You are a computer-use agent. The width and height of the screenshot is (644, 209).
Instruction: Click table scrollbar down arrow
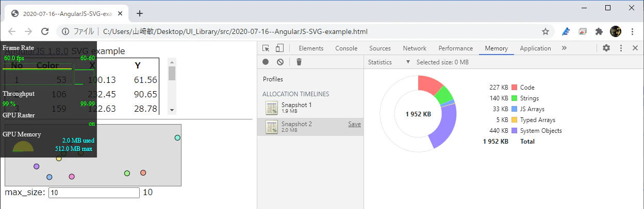[172, 111]
